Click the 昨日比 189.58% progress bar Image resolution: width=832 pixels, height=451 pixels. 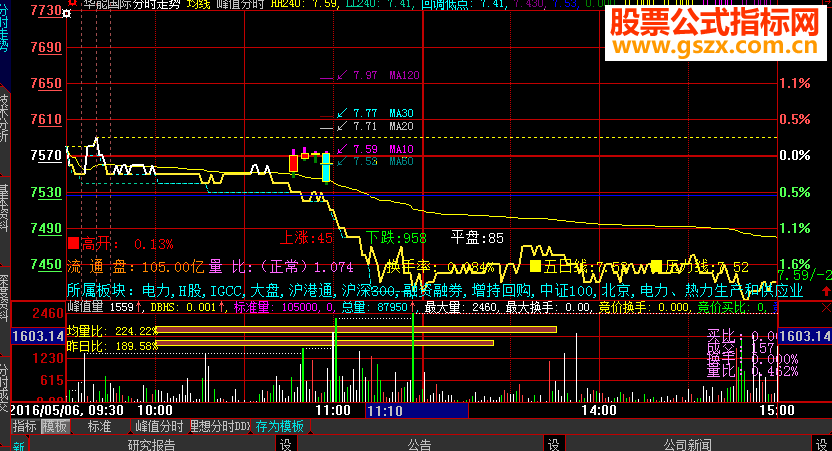(x=325, y=343)
